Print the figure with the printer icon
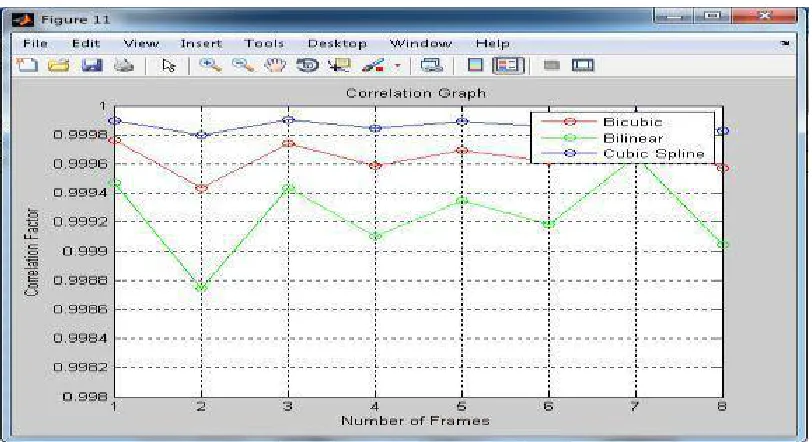 (124, 65)
